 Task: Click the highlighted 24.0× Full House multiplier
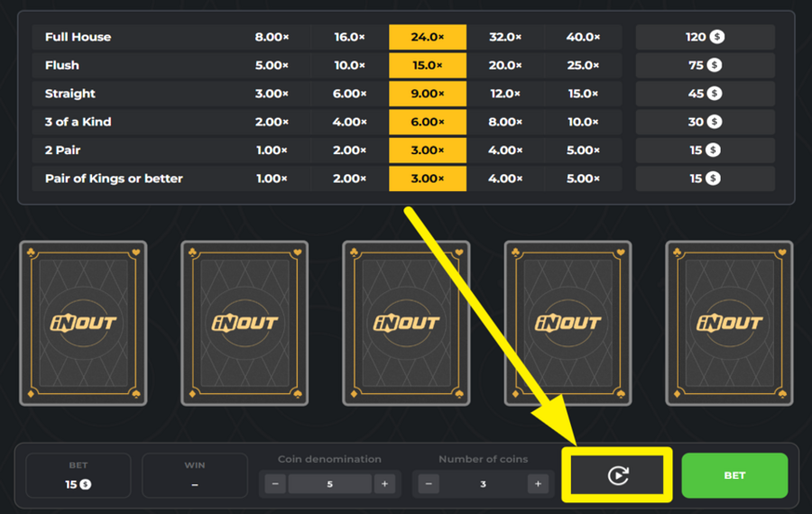(x=428, y=37)
